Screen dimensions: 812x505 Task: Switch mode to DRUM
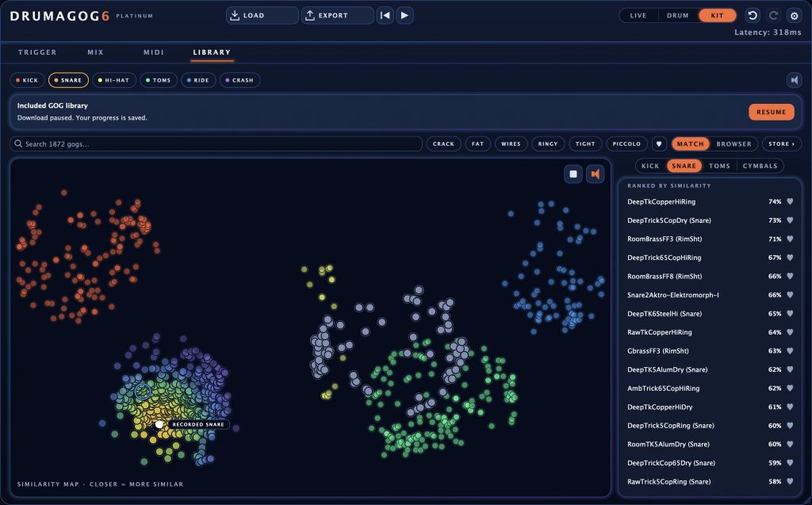tap(677, 16)
